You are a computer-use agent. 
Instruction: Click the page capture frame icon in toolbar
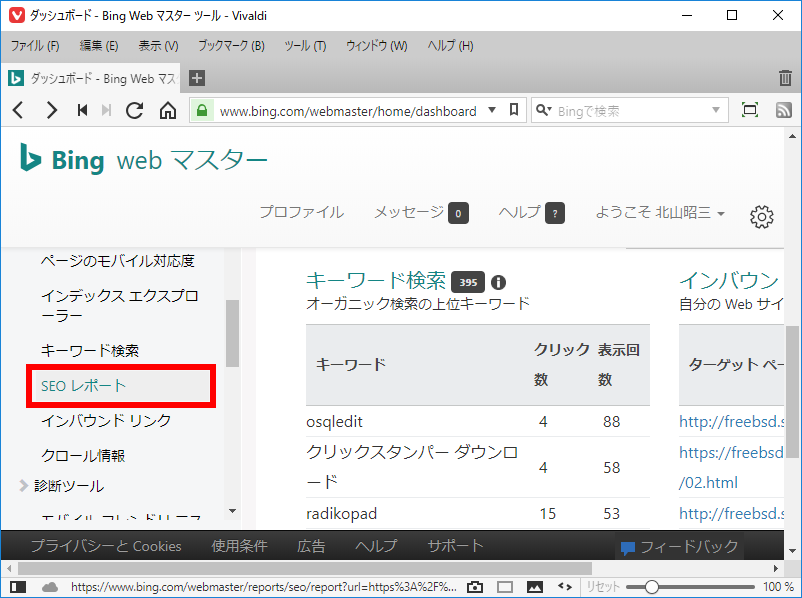coord(750,110)
